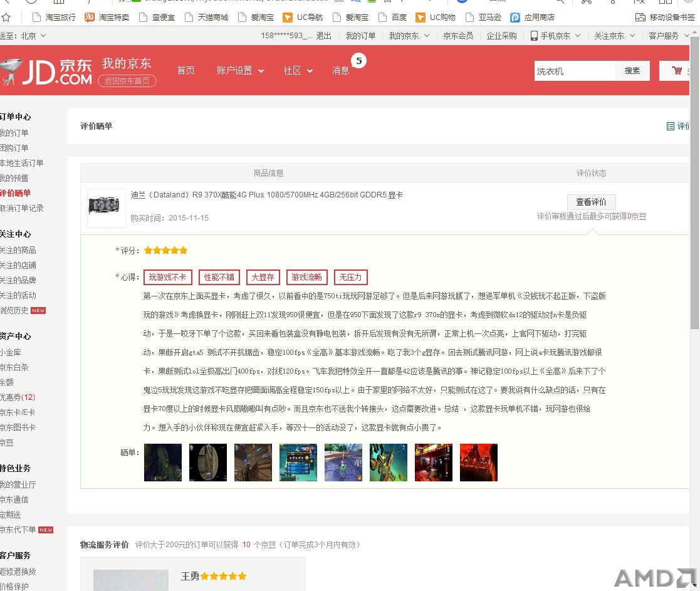Viewport: 700px width, 591px height.
Task: Click the 查看评价 button
Action: 592,202
